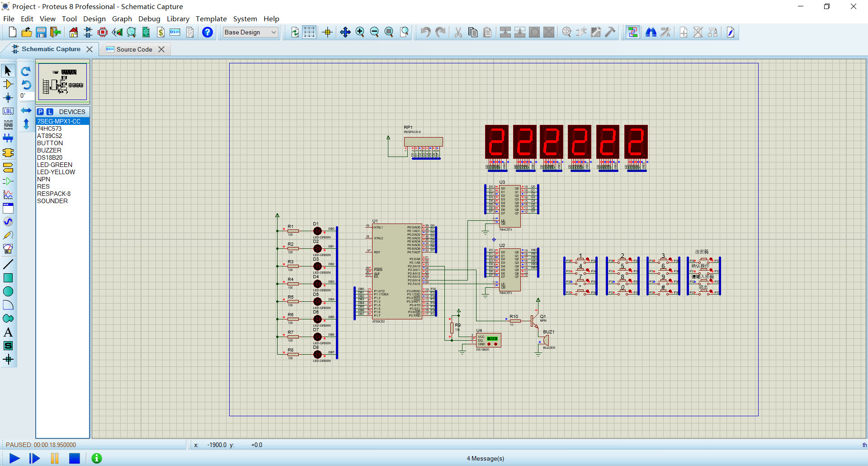The height and width of the screenshot is (466, 868).
Task: Select the Text Script Mode tool
Action: [x=8, y=125]
